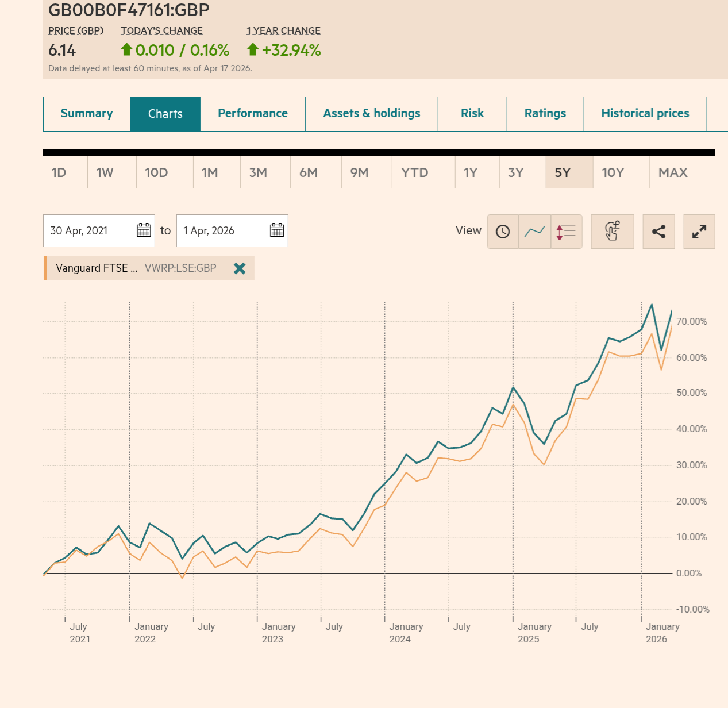This screenshot has width=728, height=708.
Task: Go to the Ratings section
Action: tap(545, 113)
